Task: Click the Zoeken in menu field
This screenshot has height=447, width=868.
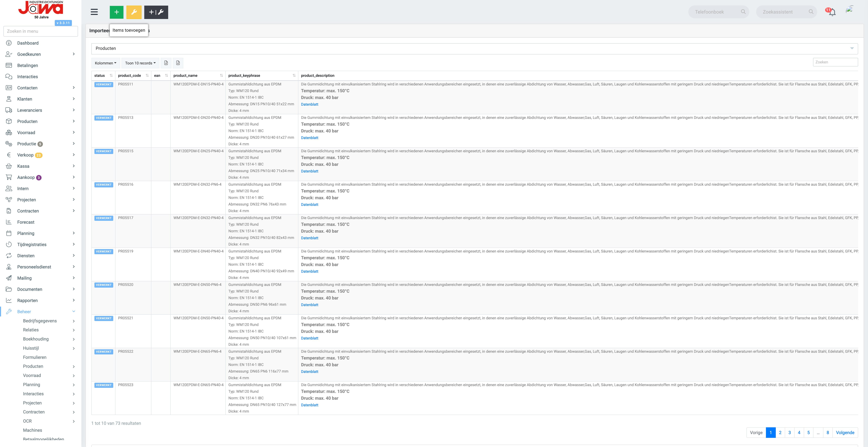Action: coord(41,31)
